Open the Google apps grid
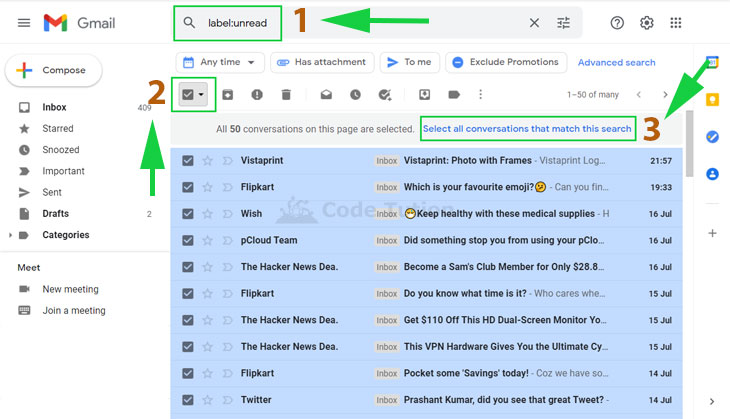 [676, 23]
